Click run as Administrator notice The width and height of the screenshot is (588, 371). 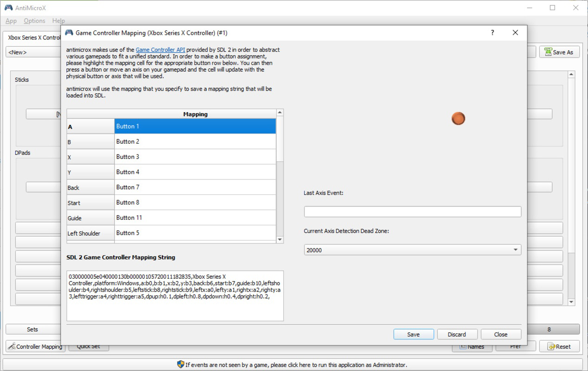point(292,365)
